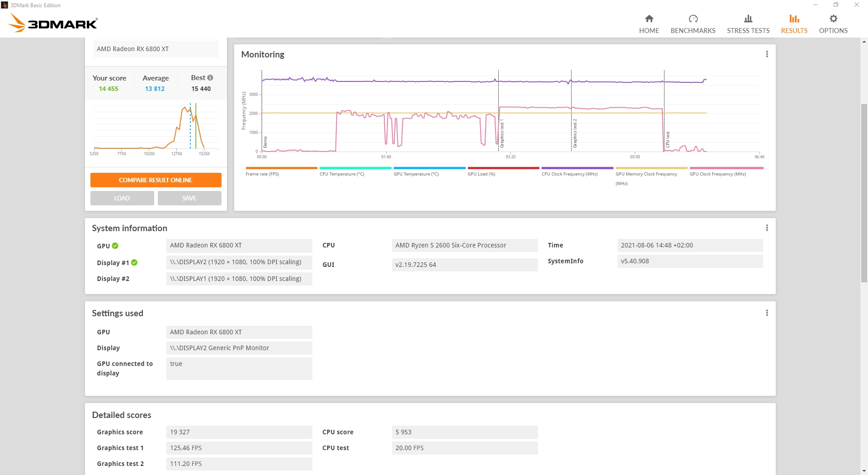The width and height of the screenshot is (868, 475).
Task: Click the 3DMark Basic Edition title bar icon
Action: (5, 5)
